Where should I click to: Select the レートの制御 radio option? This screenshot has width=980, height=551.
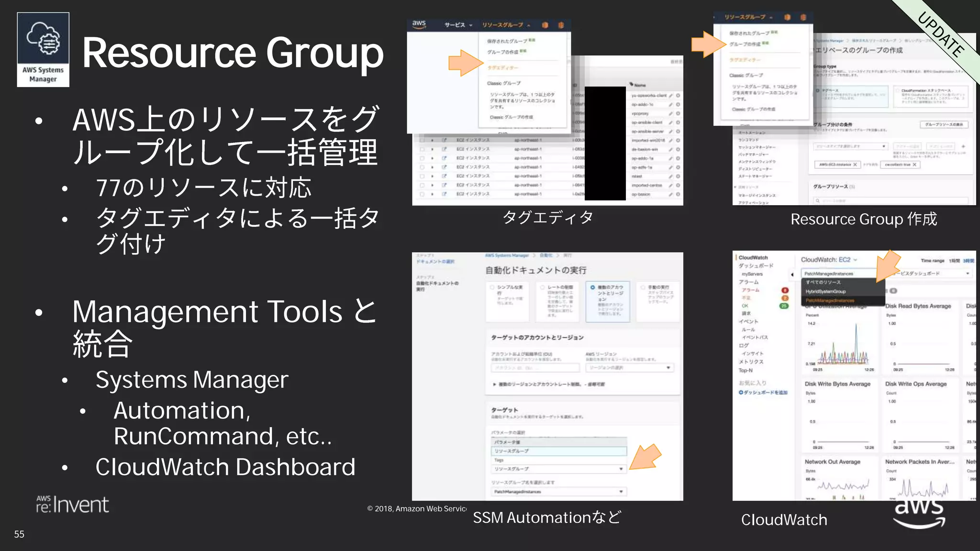[x=543, y=287]
